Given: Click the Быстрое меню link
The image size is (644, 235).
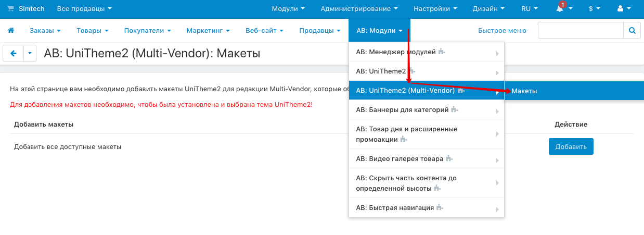Looking at the screenshot, I should click(502, 31).
